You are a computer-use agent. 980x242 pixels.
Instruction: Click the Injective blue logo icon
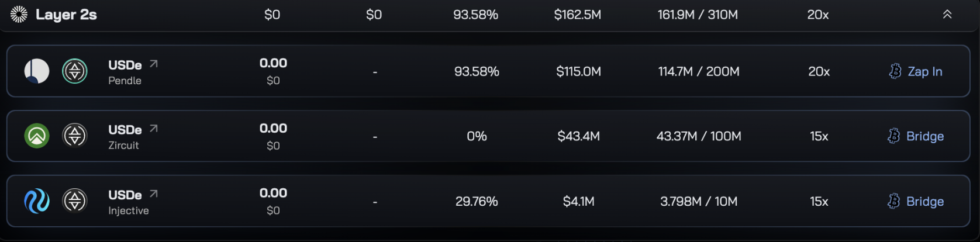click(x=37, y=201)
